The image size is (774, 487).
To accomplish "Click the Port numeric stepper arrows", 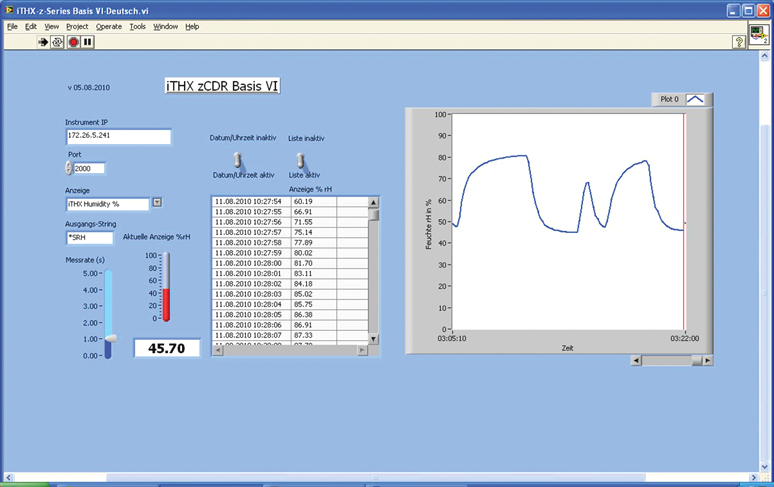I will [x=69, y=168].
